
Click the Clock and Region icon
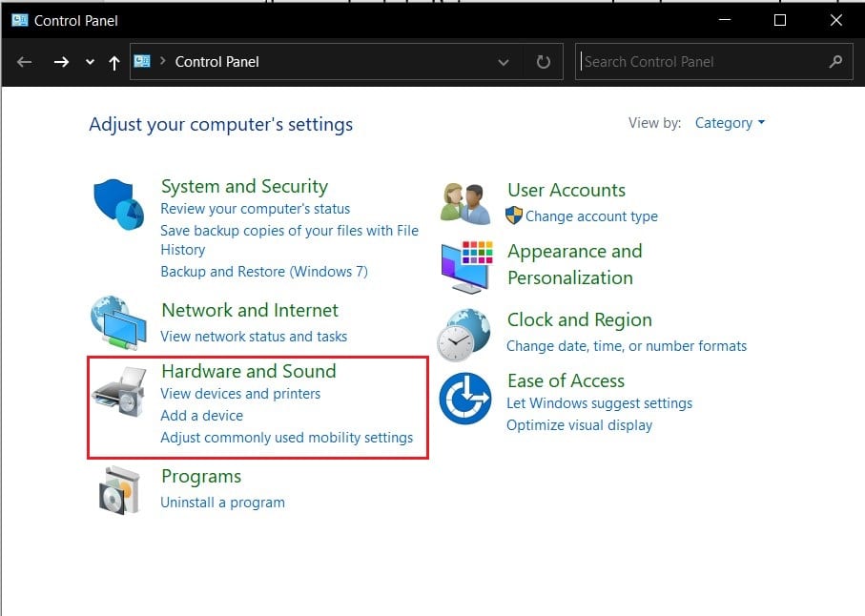[465, 334]
